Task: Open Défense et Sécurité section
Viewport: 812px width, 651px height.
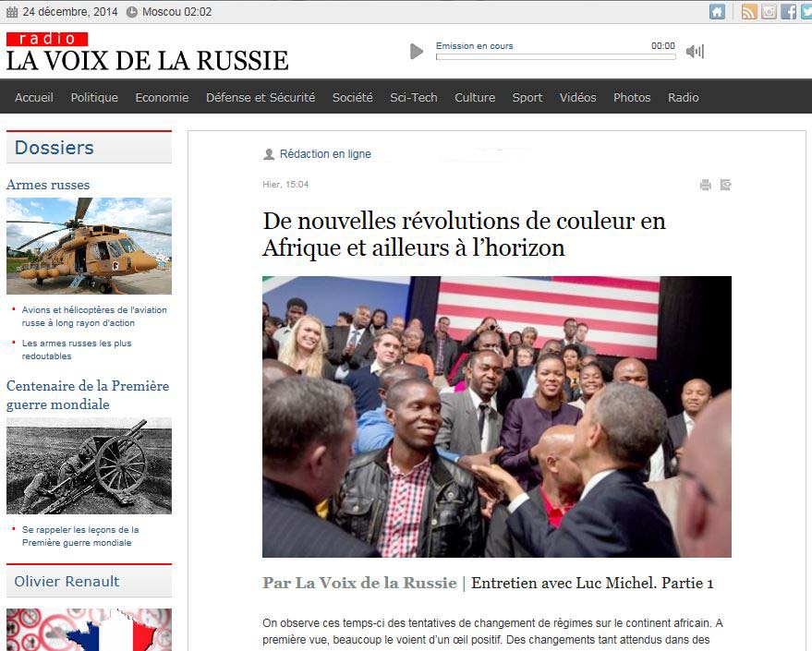Action: [x=261, y=97]
